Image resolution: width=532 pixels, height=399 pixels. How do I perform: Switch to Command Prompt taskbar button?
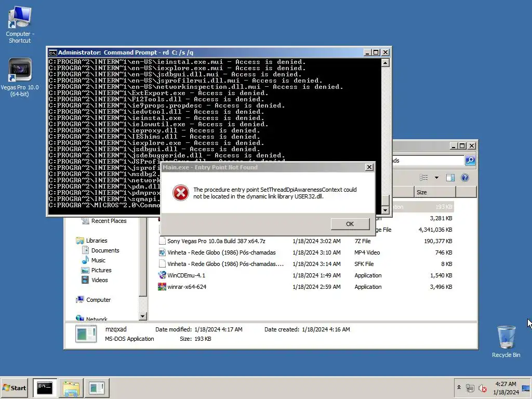(x=45, y=388)
